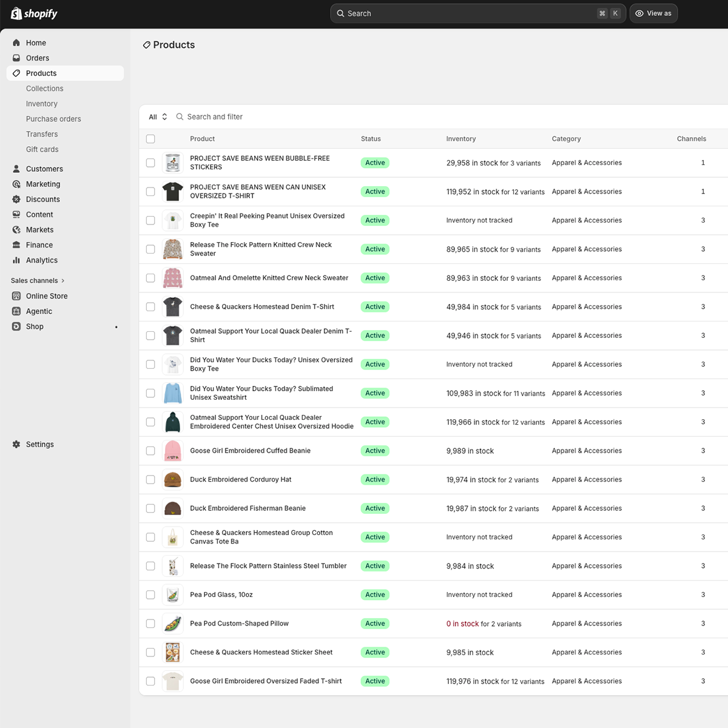Click '0 in stock' inventory for Pea Pod Pillow
This screenshot has width=728, height=728.
463,624
